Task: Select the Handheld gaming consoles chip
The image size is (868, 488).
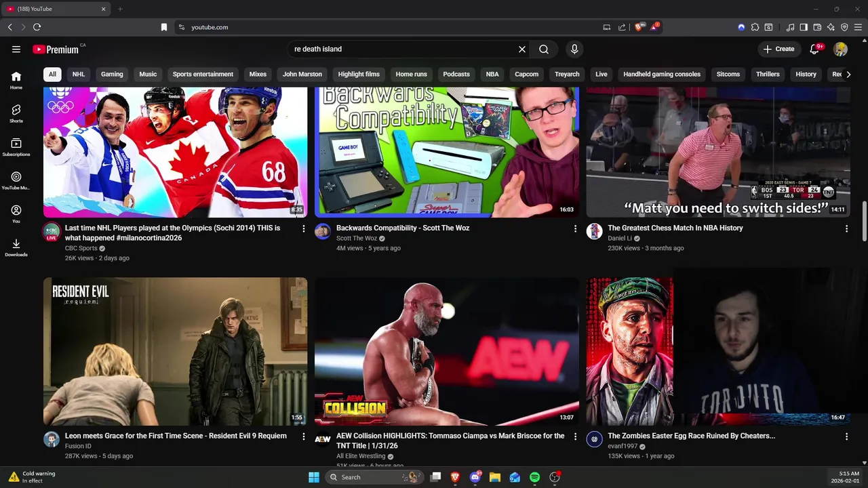Action: (662, 74)
